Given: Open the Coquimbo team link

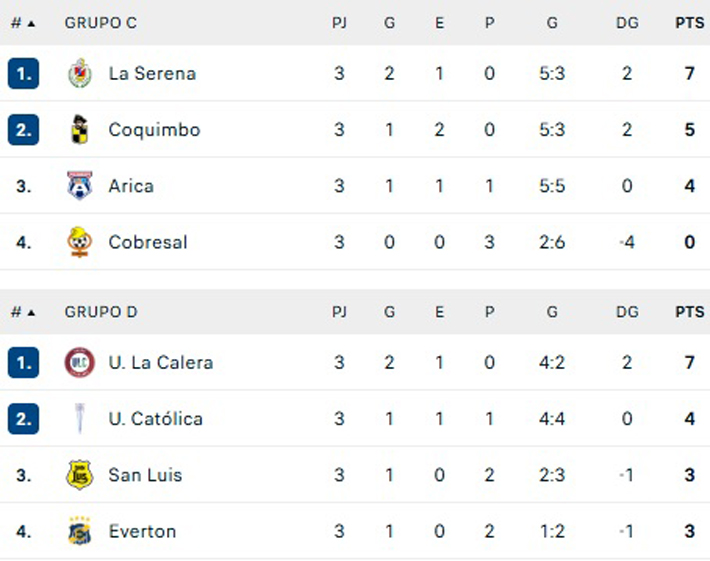Looking at the screenshot, I should click(154, 130).
